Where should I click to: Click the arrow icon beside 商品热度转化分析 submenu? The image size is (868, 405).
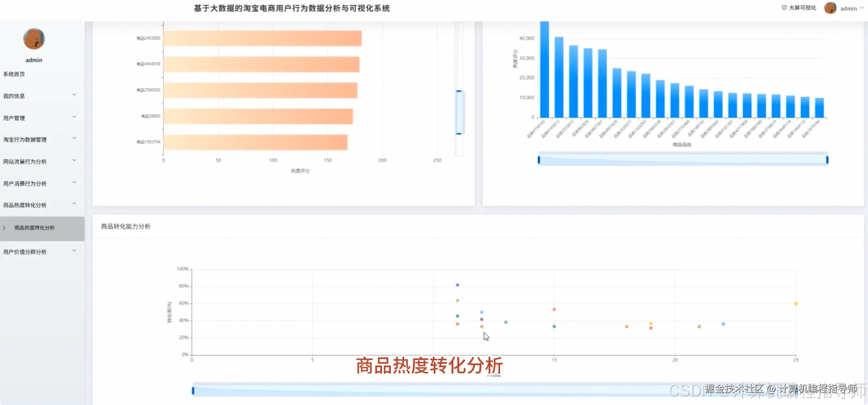(4, 228)
